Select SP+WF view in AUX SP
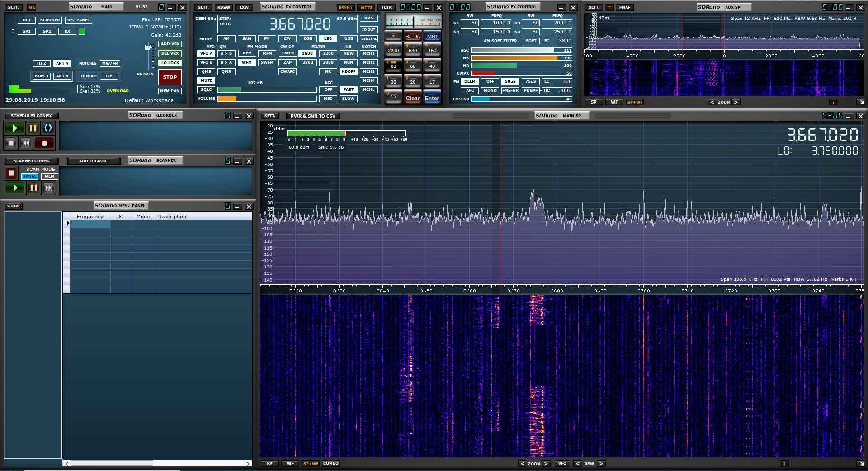The height and width of the screenshot is (471, 868). click(635, 102)
